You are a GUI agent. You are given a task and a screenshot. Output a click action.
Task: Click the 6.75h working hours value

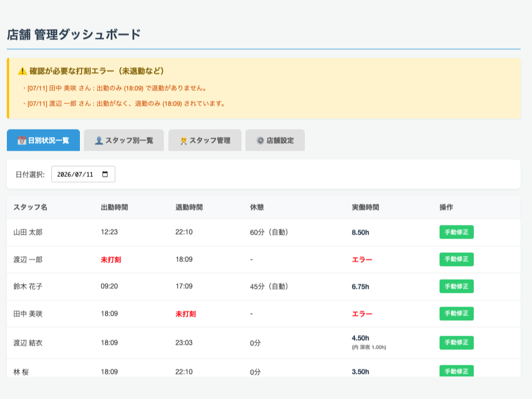point(360,287)
